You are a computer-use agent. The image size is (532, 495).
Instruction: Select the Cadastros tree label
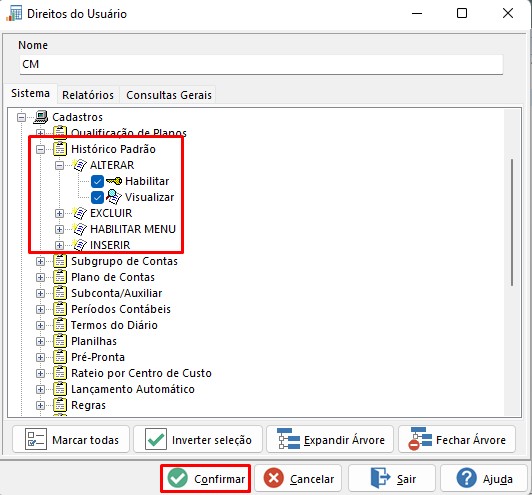(77, 117)
